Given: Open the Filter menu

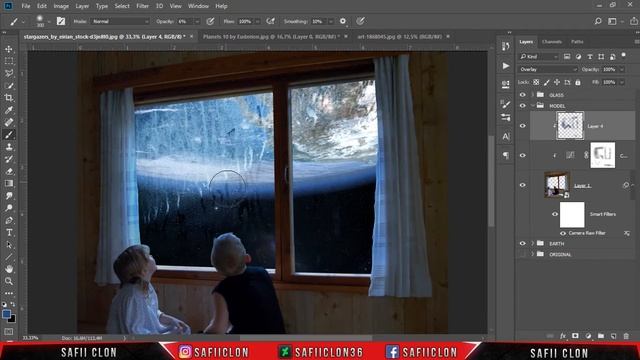Looking at the screenshot, I should 142,6.
